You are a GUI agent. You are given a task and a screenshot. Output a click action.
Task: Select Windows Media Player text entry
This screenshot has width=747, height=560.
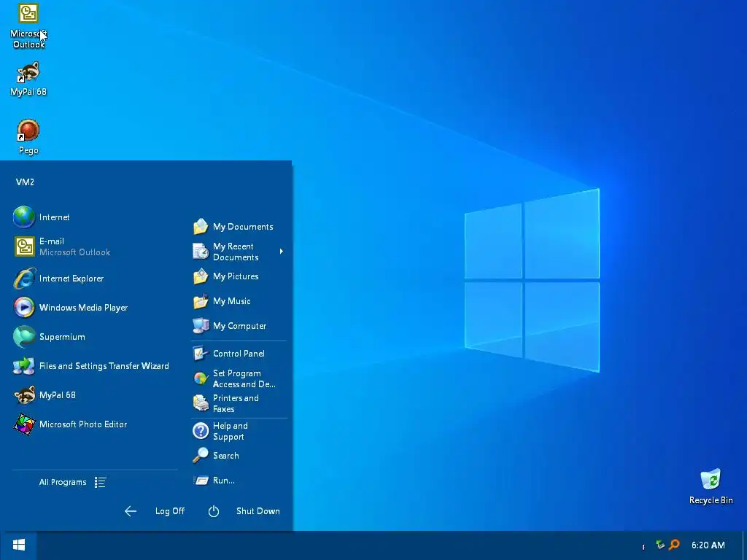click(83, 308)
